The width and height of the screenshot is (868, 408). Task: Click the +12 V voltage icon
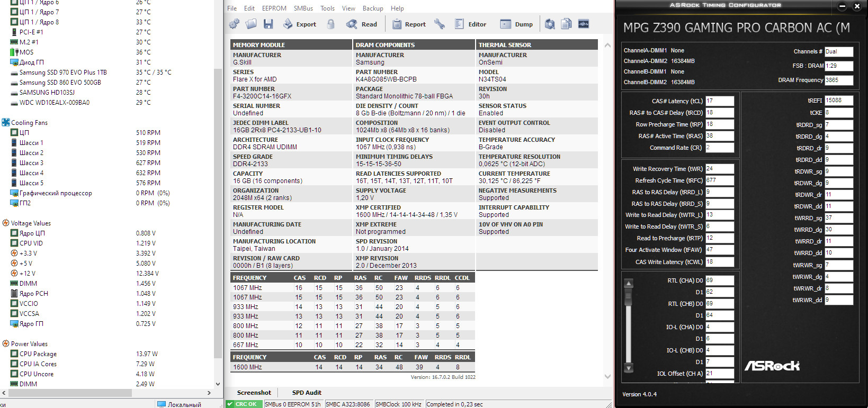click(x=14, y=273)
